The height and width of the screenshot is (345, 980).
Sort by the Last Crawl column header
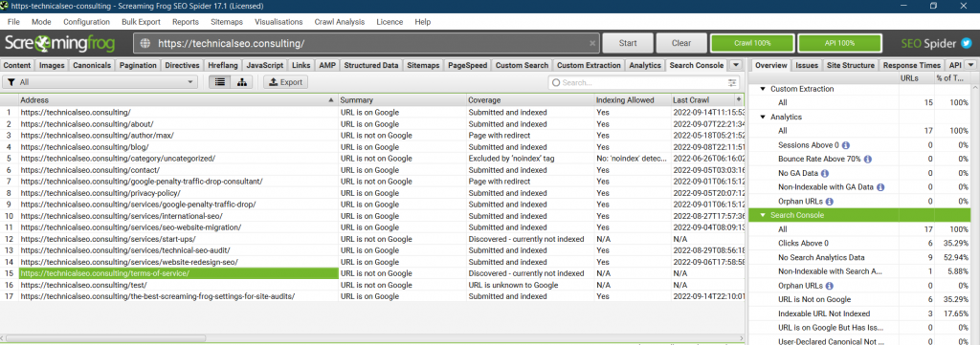coord(702,99)
